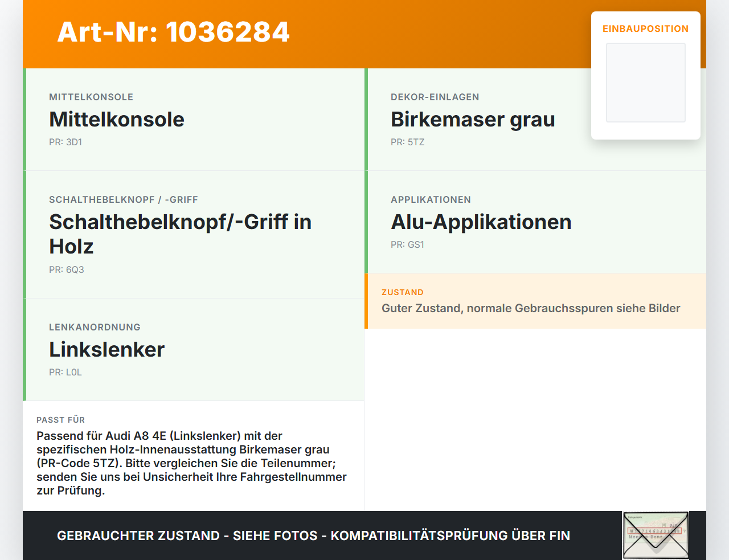Image resolution: width=729 pixels, height=560 pixels.
Task: Open the empty Einbauposition image box
Action: [646, 83]
